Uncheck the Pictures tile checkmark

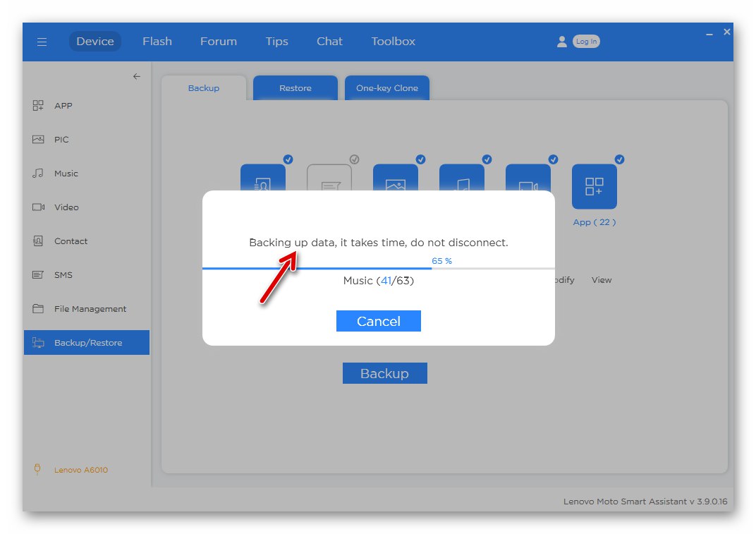420,159
